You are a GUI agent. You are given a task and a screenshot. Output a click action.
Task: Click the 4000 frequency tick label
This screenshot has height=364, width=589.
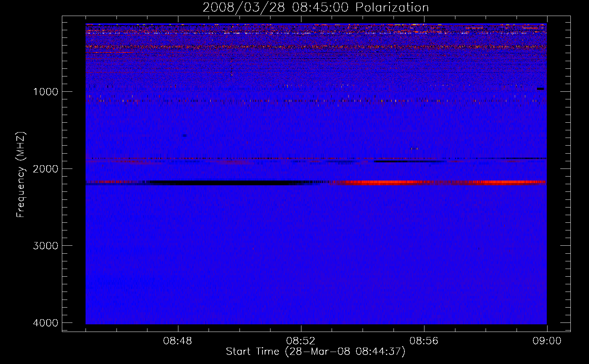[46, 323]
